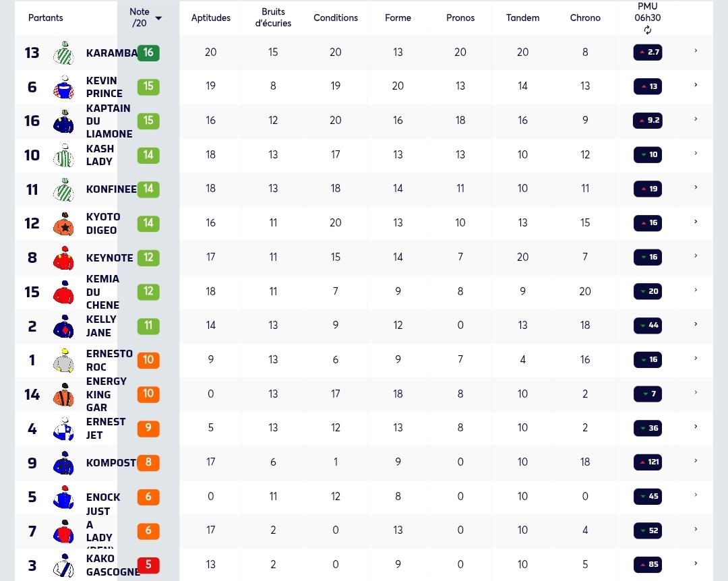728x581 pixels.
Task: Sort by Bruits d'écuries column
Action: click(x=273, y=18)
